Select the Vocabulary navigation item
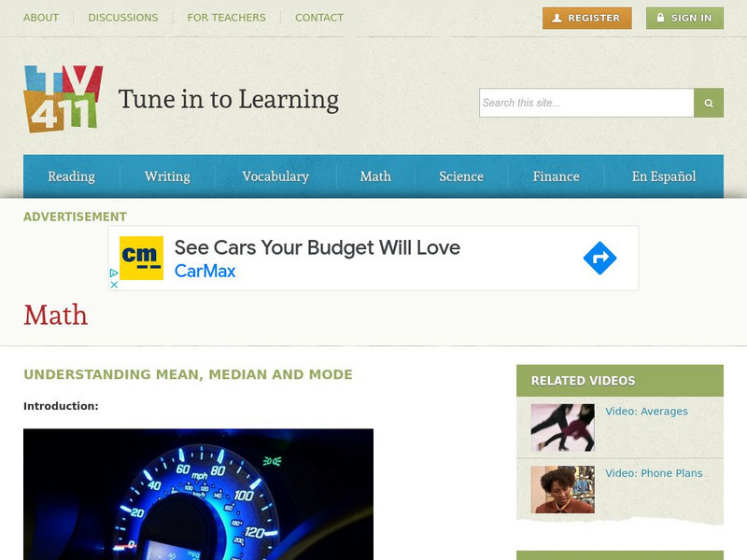This screenshot has width=747, height=560. click(x=275, y=176)
